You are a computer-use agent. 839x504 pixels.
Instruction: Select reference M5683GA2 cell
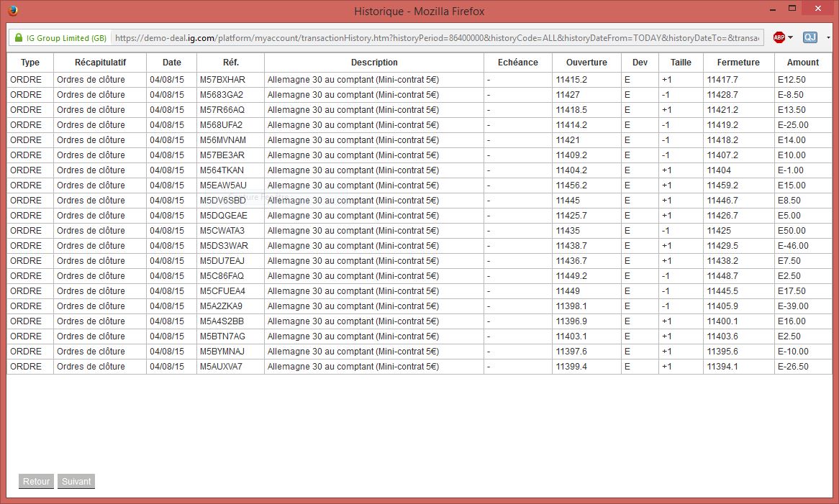pos(231,95)
